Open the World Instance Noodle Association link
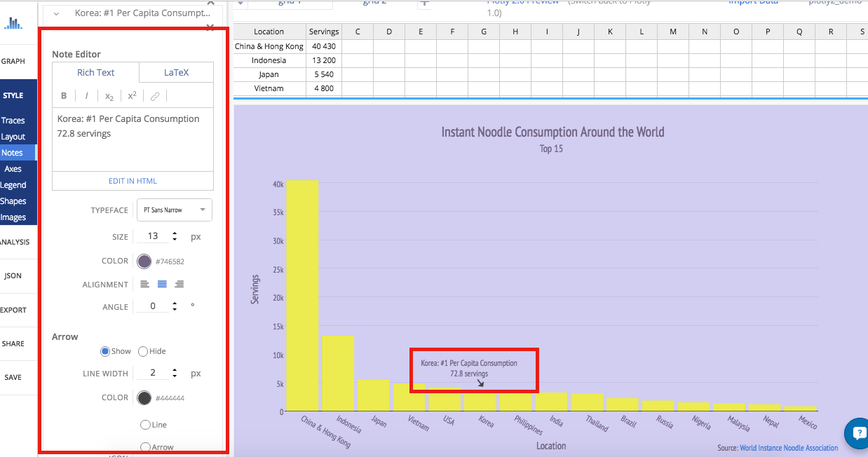Image resolution: width=868 pixels, height=457 pixels. point(789,448)
